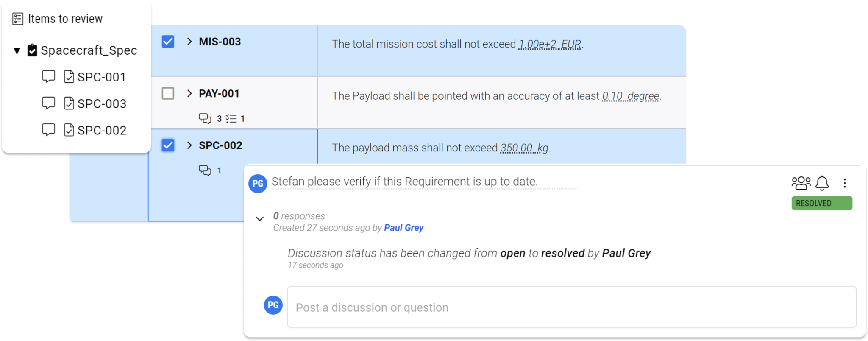
Task: Click the participants group icon in discussion
Action: click(801, 183)
